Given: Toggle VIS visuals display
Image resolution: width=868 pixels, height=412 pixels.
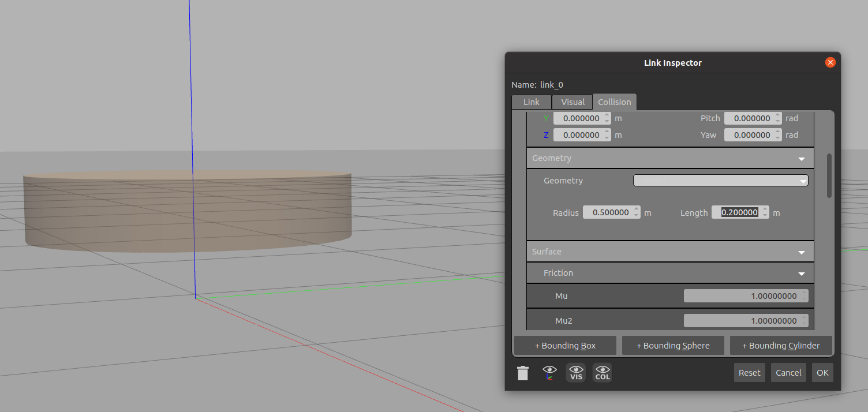Looking at the screenshot, I should pyautogui.click(x=576, y=373).
